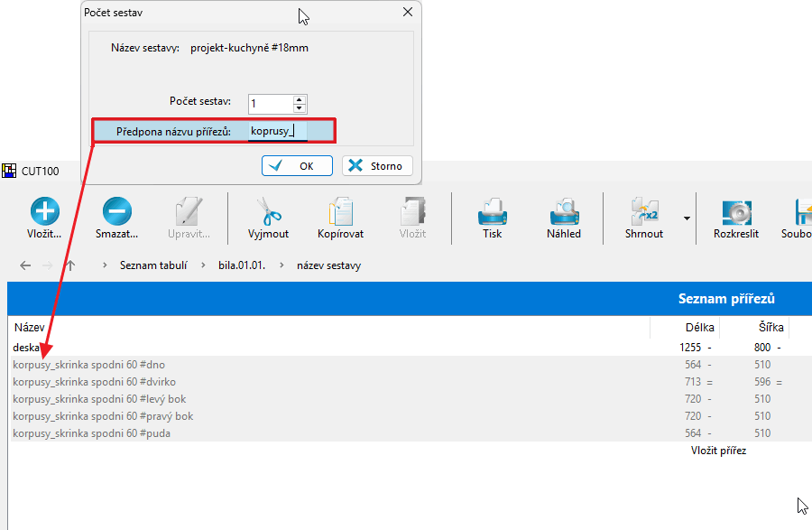This screenshot has height=530, width=812.
Task: Decrease Počet sestav with down arrow
Action: [x=300, y=107]
